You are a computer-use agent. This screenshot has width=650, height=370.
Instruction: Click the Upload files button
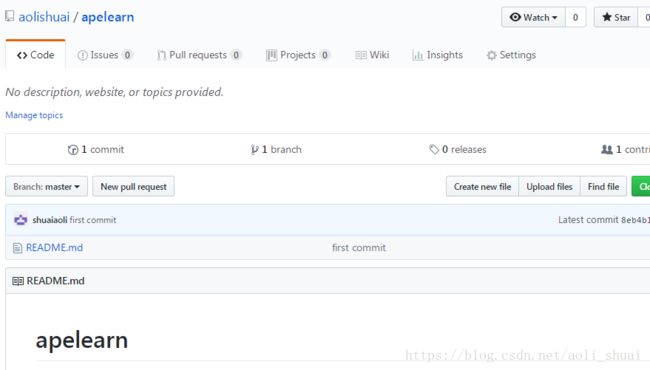(549, 186)
